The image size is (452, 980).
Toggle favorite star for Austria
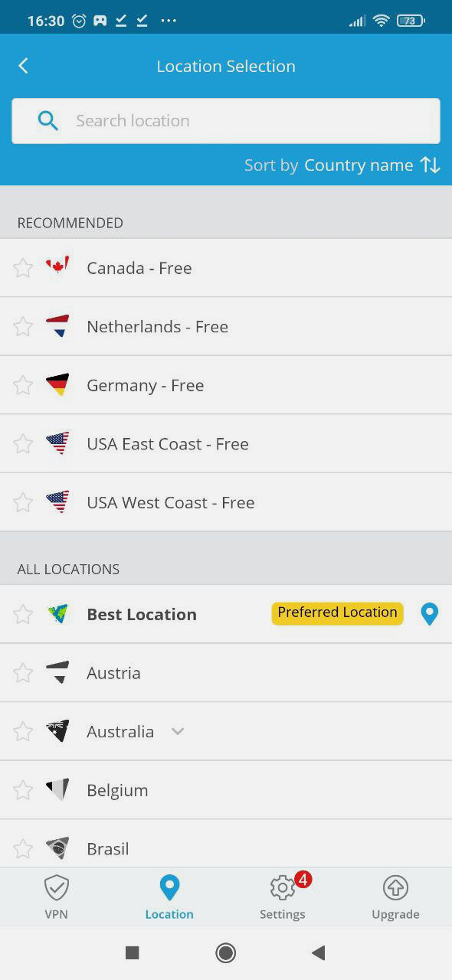23,673
